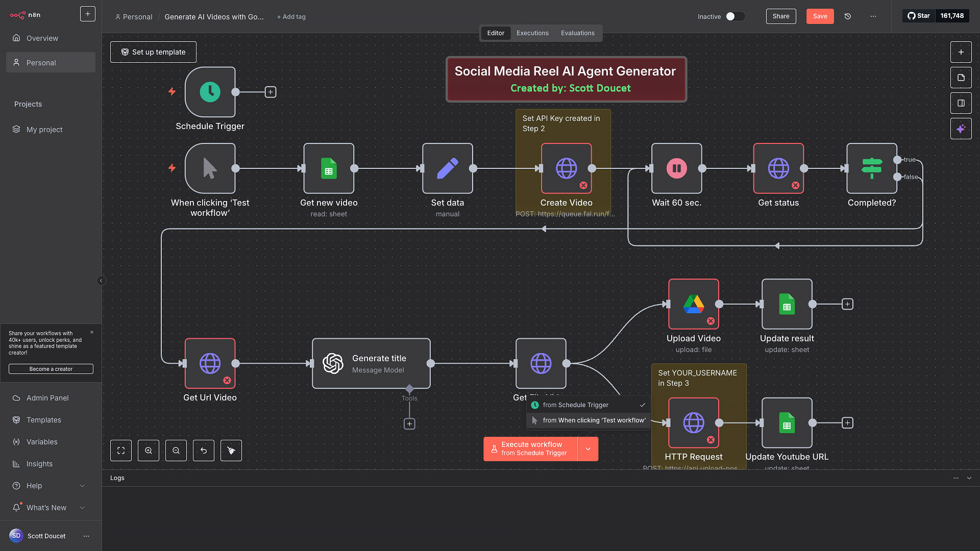Click the zoom out magnifier icon
980x551 pixels.
pos(176,450)
